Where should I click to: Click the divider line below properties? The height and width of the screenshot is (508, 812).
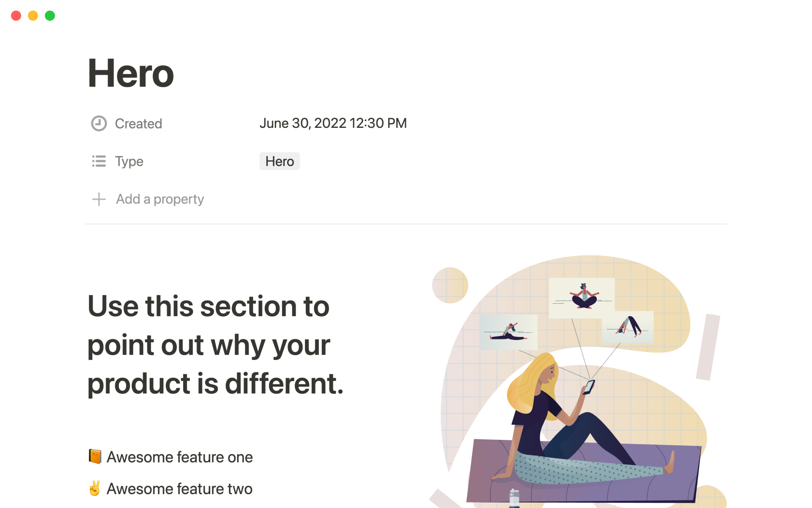click(x=406, y=224)
